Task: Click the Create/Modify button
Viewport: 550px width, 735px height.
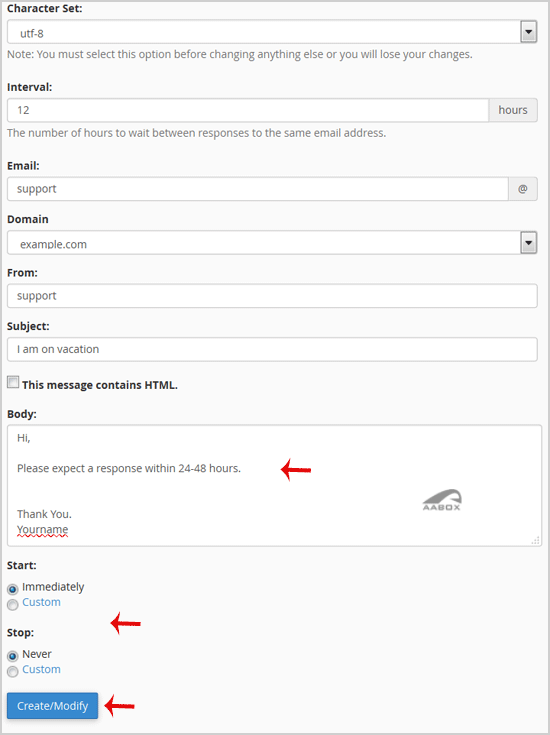Action: pyautogui.click(x=53, y=706)
